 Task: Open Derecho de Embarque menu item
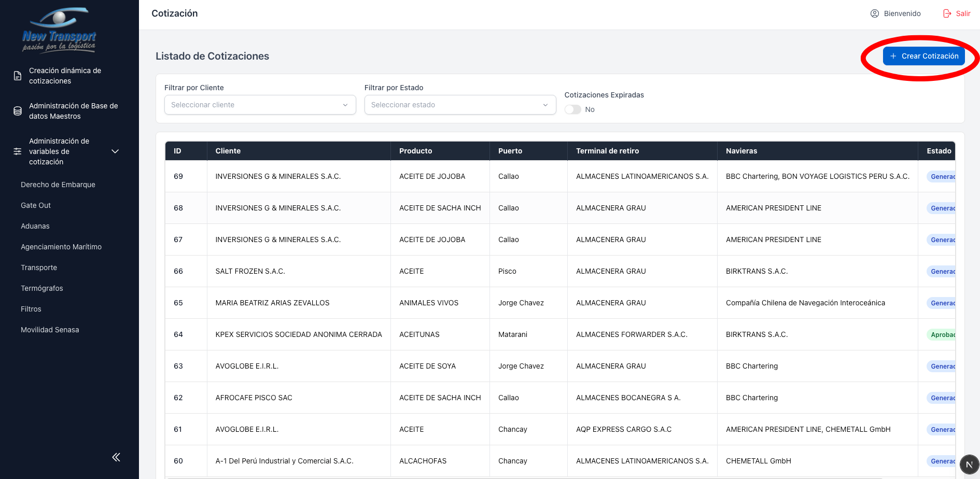coord(58,185)
